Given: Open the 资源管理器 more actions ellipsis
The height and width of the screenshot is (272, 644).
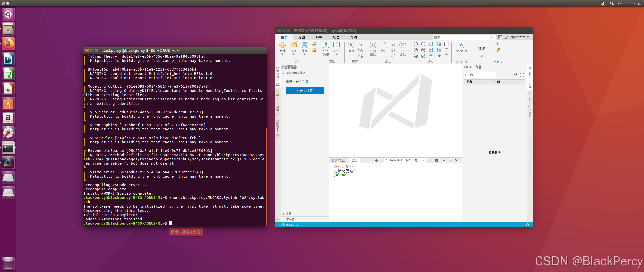Looking at the screenshot, I should point(323,67).
